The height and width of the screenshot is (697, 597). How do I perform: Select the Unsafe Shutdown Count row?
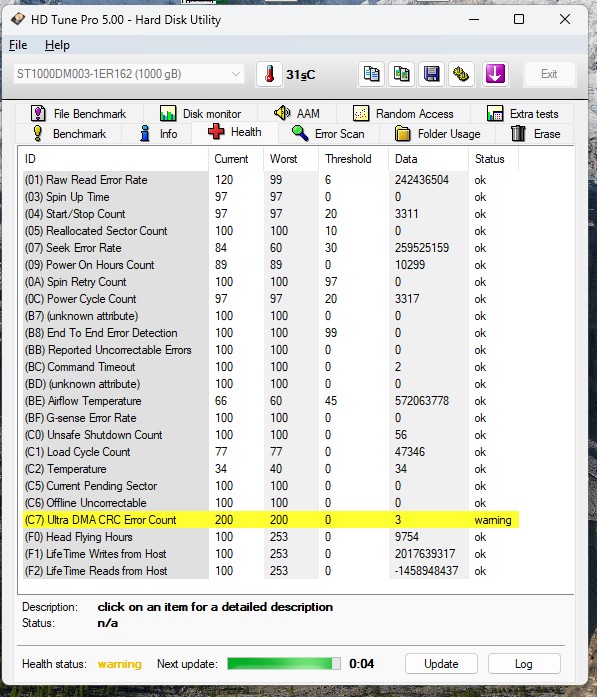pyautogui.click(x=271, y=435)
